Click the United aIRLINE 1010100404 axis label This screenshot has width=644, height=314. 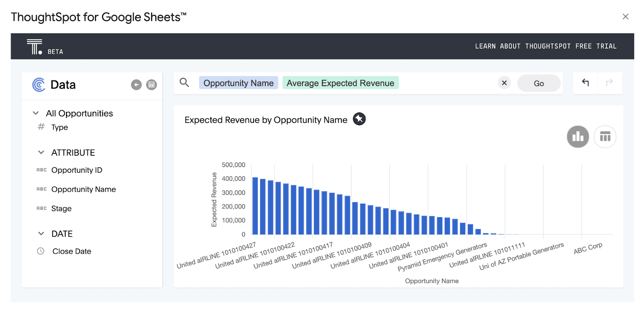pos(370,256)
